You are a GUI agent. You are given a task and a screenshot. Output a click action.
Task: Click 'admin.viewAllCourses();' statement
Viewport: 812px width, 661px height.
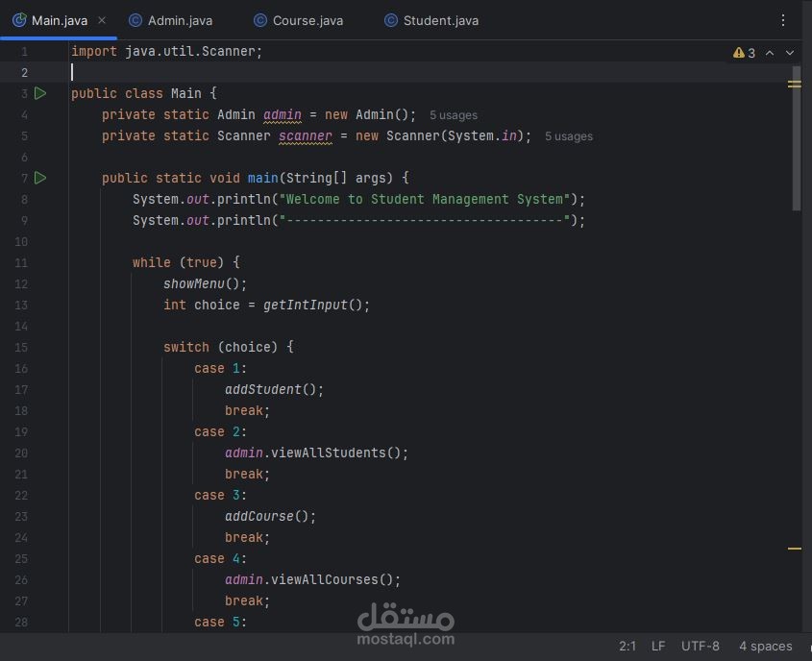(x=312, y=579)
